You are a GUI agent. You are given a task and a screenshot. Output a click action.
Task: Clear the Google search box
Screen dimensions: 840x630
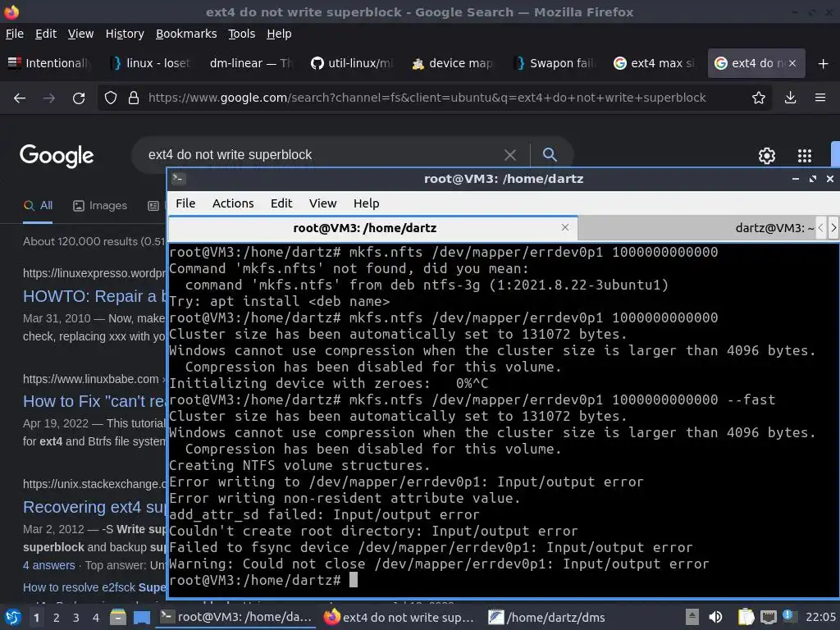click(510, 155)
